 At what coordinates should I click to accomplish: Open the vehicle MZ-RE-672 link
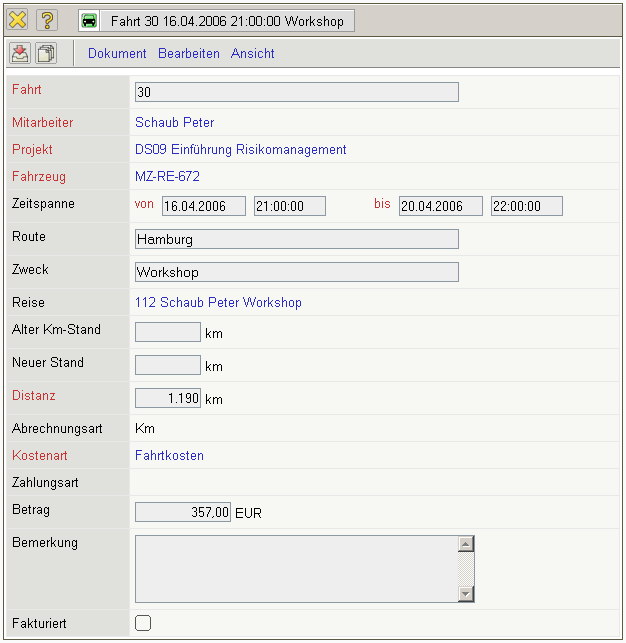pos(167,176)
